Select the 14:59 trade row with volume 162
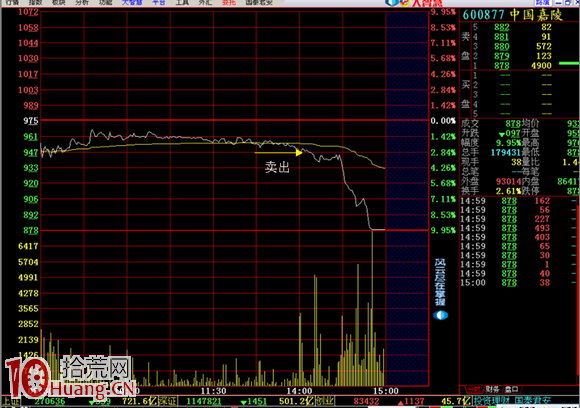Screen dimensions: 580x408 coord(518,201)
